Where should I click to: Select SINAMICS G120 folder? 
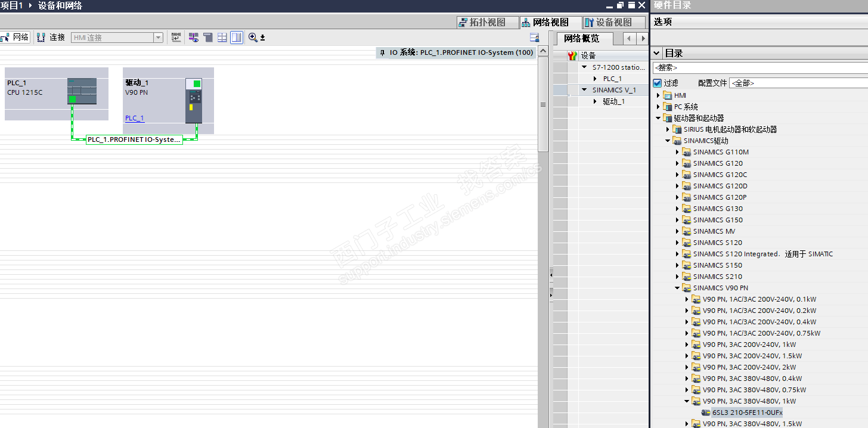pyautogui.click(x=718, y=163)
